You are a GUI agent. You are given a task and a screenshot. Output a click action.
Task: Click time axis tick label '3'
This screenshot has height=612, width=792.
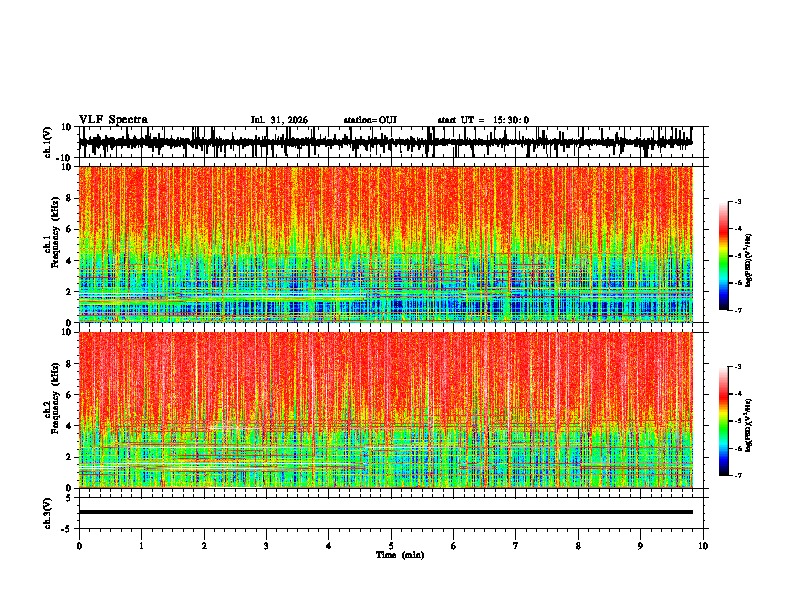click(x=266, y=546)
